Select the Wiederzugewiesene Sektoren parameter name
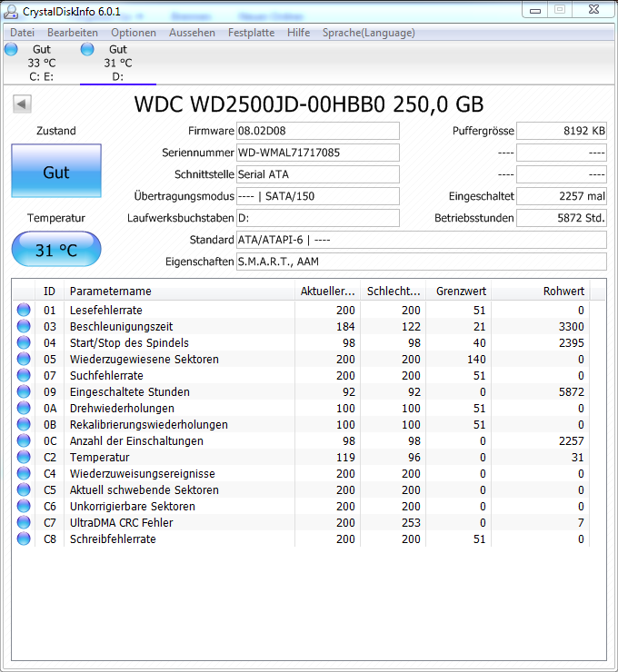618x672 pixels. pos(145,359)
